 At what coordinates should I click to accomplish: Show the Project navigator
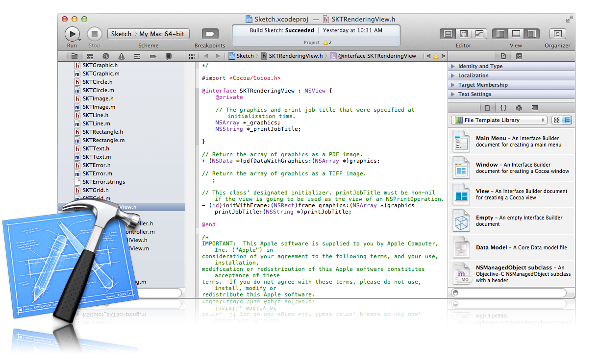[x=74, y=56]
